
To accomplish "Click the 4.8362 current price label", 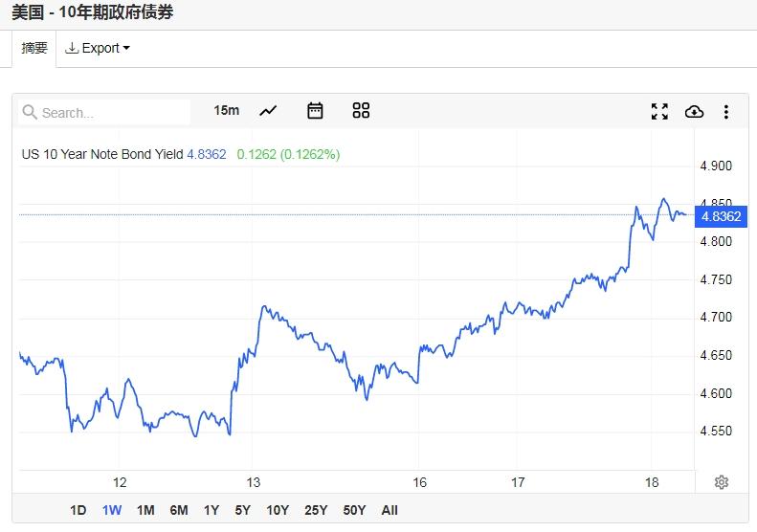I will (721, 216).
